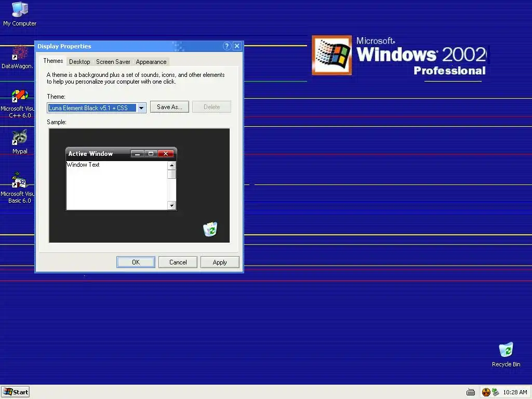Click sample scrollbar down arrow
The image size is (532, 399).
tap(171, 206)
